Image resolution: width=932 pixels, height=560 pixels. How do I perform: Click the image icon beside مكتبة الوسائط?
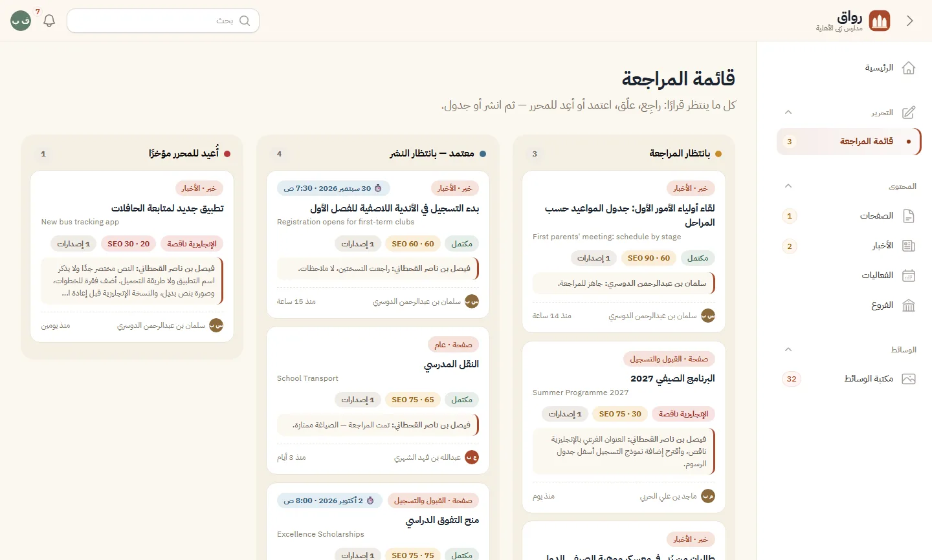point(909,379)
